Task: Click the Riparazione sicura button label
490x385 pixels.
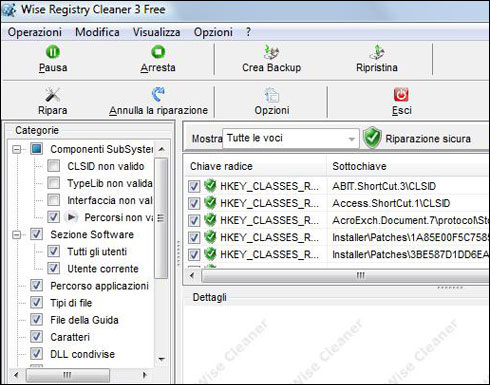Action: tap(428, 138)
